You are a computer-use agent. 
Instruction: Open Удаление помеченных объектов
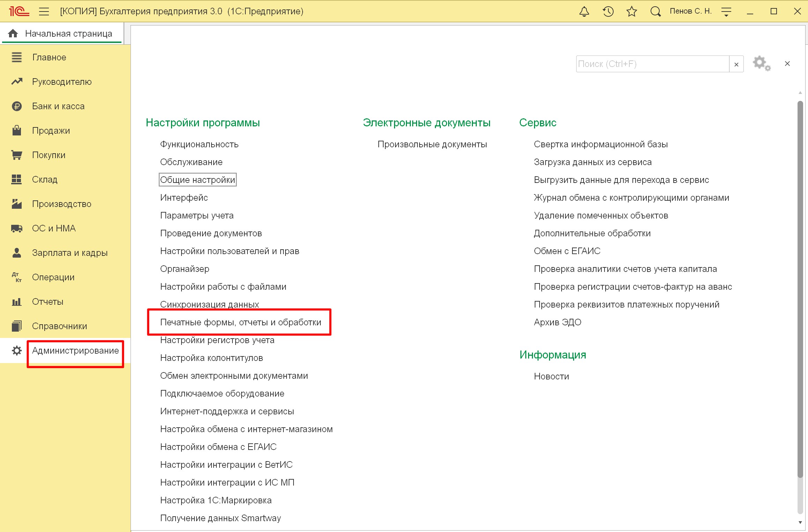point(601,215)
